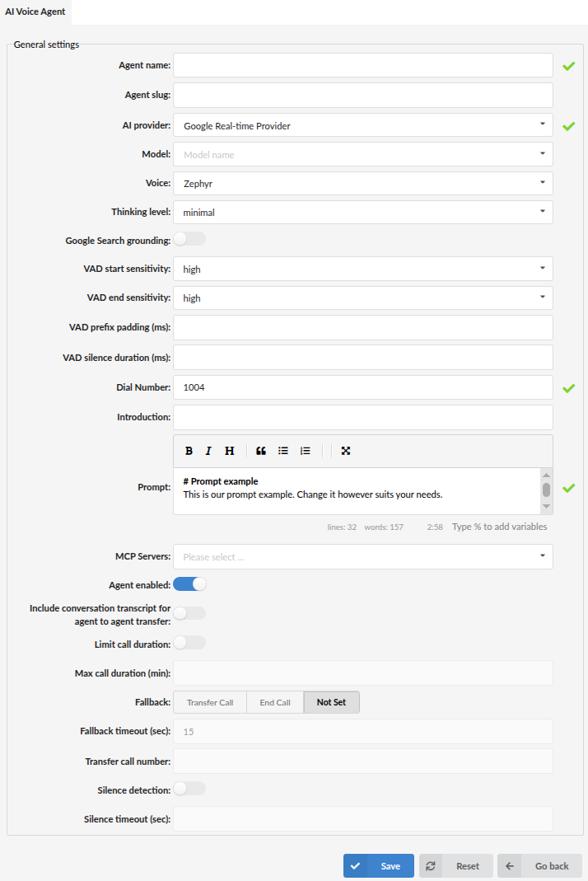The width and height of the screenshot is (588, 881).
Task: Click the green checkmark beside Agent name
Action: point(569,66)
